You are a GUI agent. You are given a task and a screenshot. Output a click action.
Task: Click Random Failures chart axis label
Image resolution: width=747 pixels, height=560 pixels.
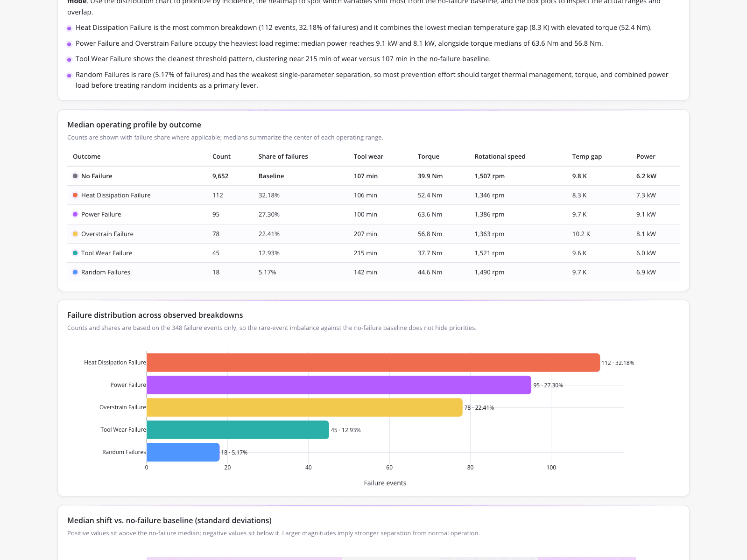[124, 452]
